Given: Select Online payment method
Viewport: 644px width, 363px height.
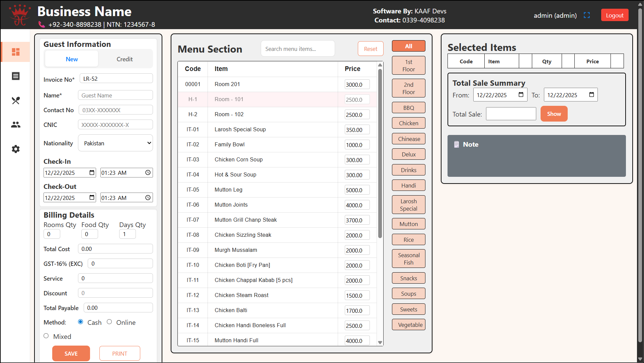Looking at the screenshot, I should point(109,322).
